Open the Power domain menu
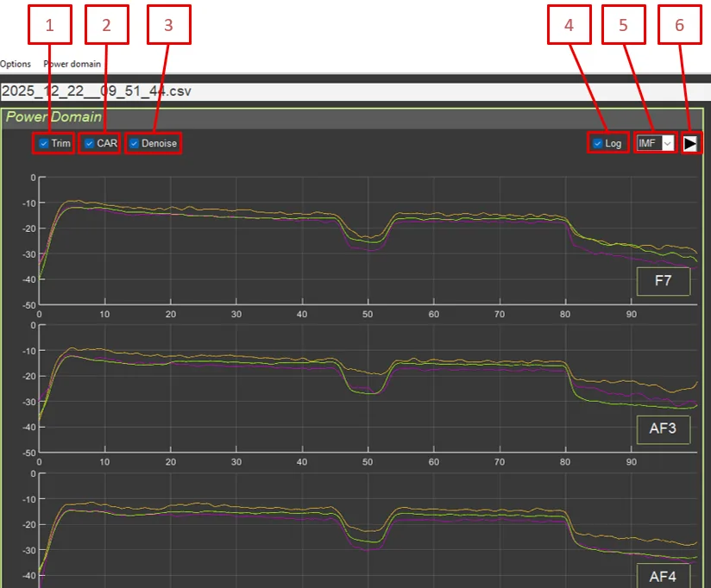 [72, 64]
